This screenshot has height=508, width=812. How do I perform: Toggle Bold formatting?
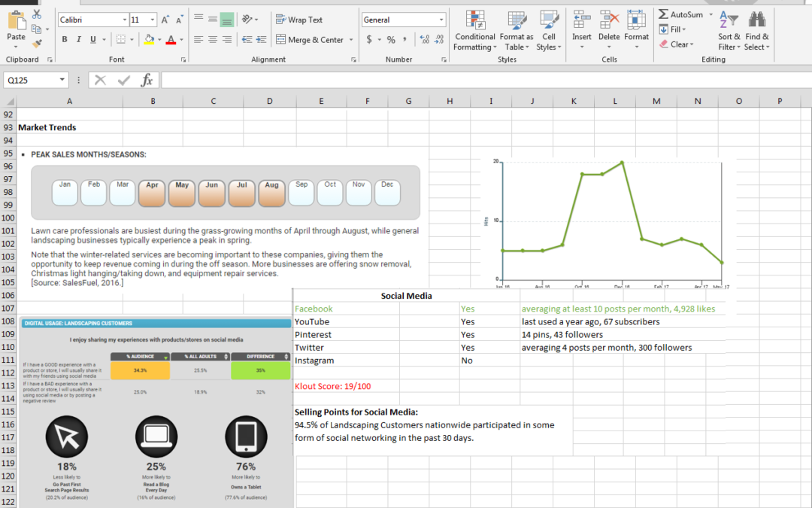(65, 40)
